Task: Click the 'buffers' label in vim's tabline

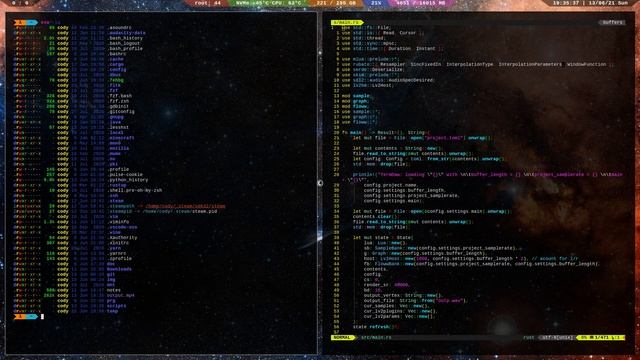Action: (x=612, y=22)
